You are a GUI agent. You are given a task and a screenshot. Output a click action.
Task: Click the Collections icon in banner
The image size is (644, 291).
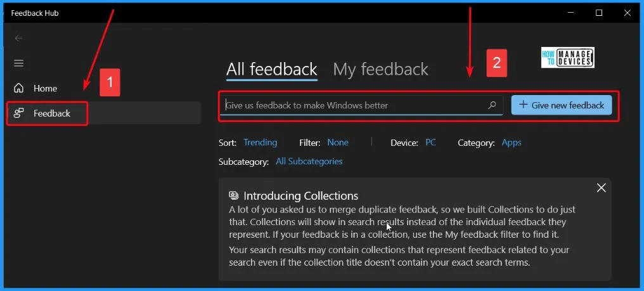pyautogui.click(x=234, y=195)
